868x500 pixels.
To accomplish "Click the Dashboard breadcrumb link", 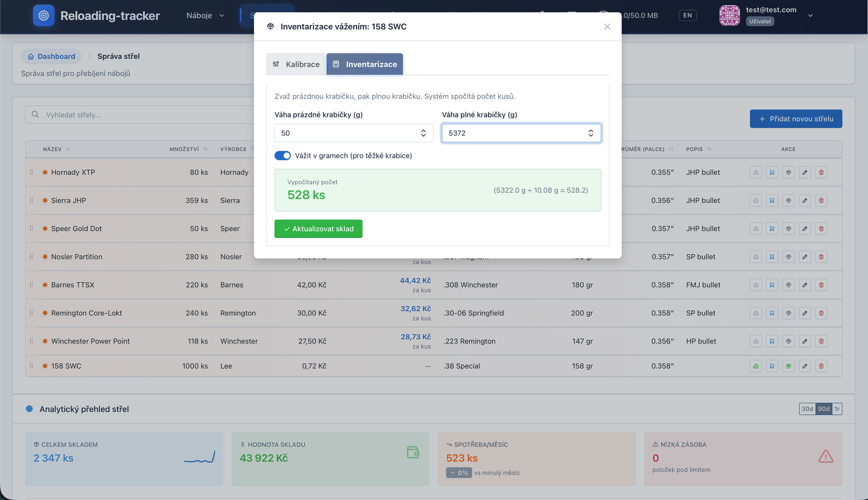I will coord(51,56).
